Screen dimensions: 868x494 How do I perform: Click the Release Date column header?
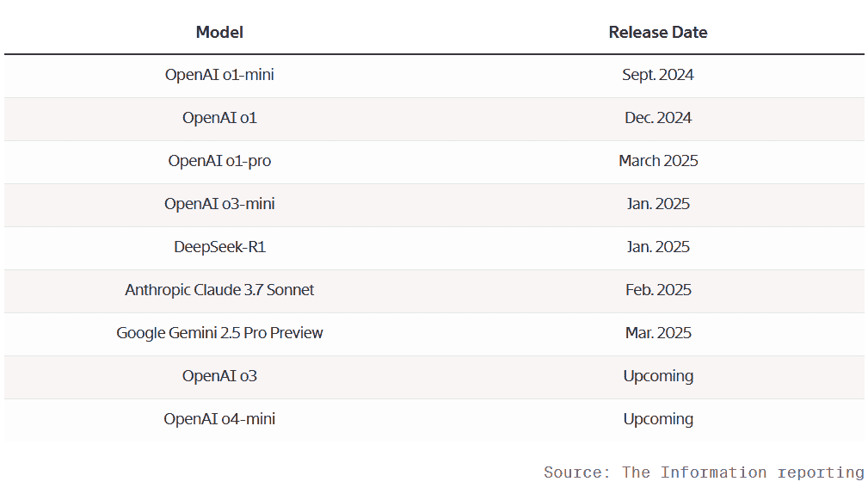pyautogui.click(x=658, y=33)
